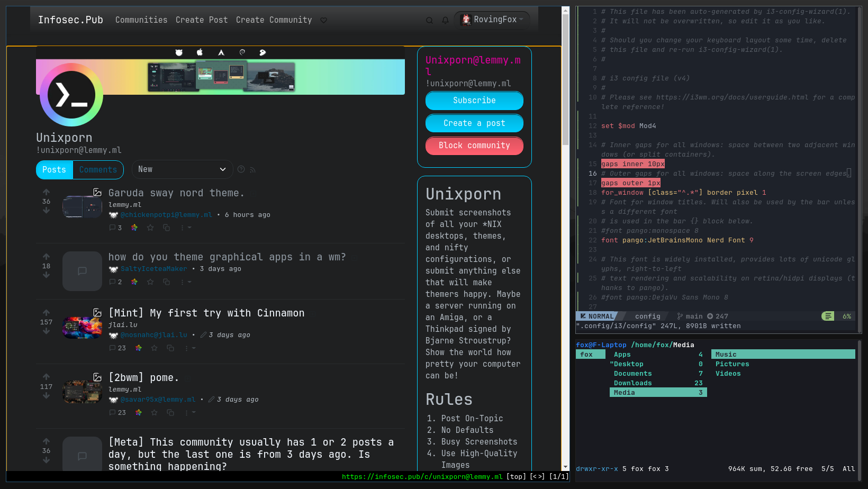868x489 pixels.
Task: Open the 'New' sort order dropdown
Action: [182, 169]
